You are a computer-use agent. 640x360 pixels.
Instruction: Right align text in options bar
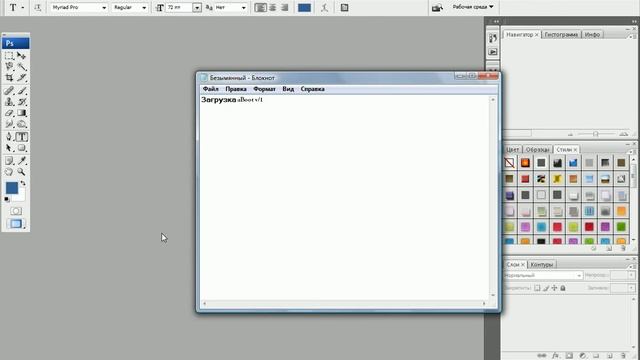(x=285, y=7)
